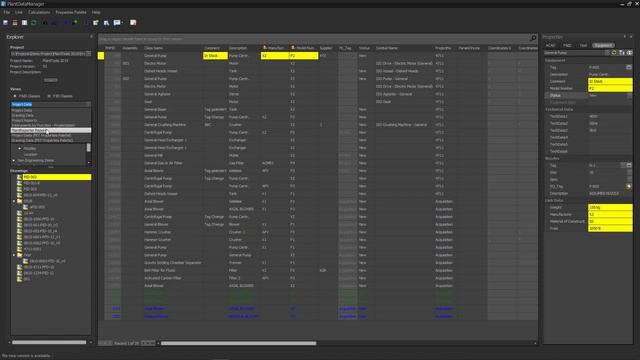Click the speech bubble comment toolbar icon
This screenshot has width=640, height=360.
pos(117,23)
